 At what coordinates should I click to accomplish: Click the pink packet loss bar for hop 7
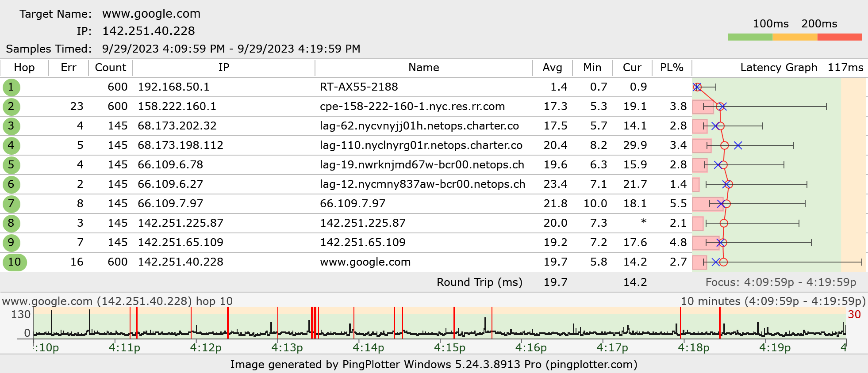tap(707, 204)
